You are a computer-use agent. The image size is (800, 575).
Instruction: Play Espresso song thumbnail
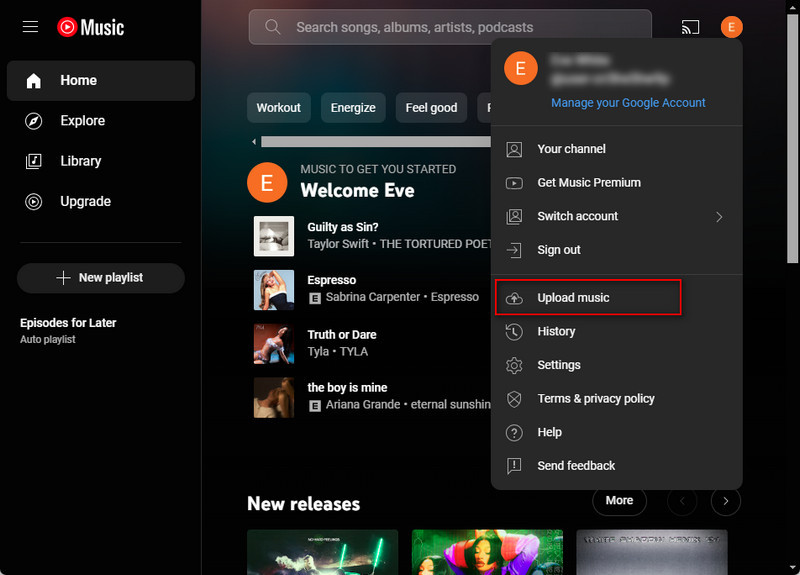274,290
